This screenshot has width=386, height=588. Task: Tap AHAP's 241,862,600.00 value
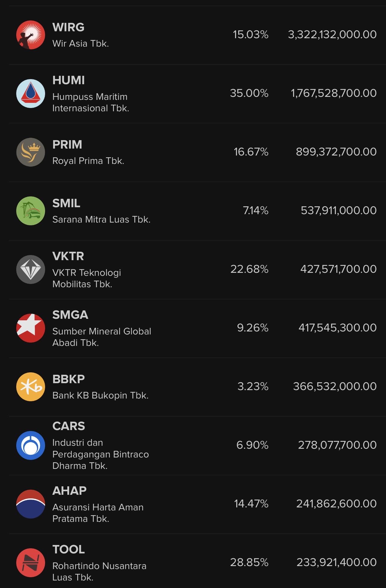coord(337,503)
